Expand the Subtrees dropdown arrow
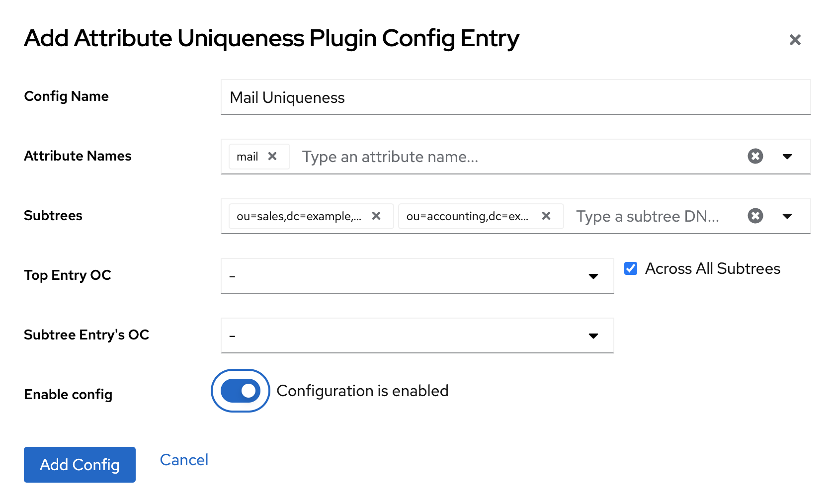832x504 pixels. pyautogui.click(x=787, y=216)
